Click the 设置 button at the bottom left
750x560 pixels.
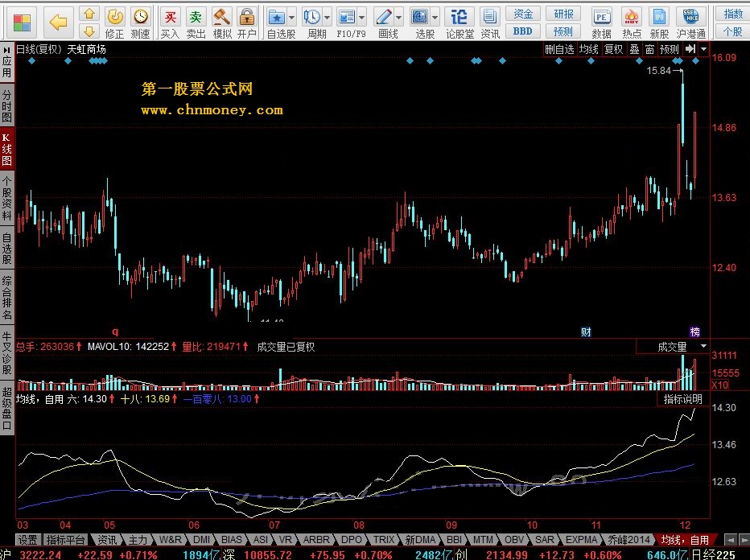(27, 540)
